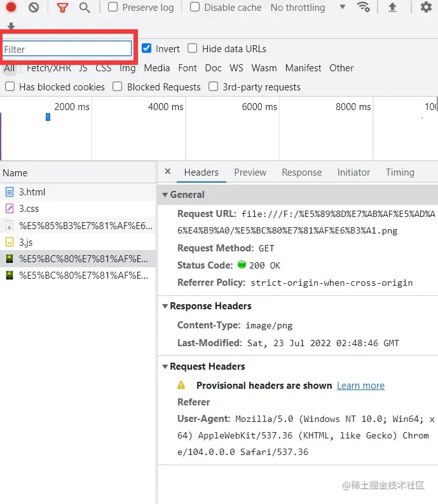Click thumbnail icon of last image request

pos(10,276)
